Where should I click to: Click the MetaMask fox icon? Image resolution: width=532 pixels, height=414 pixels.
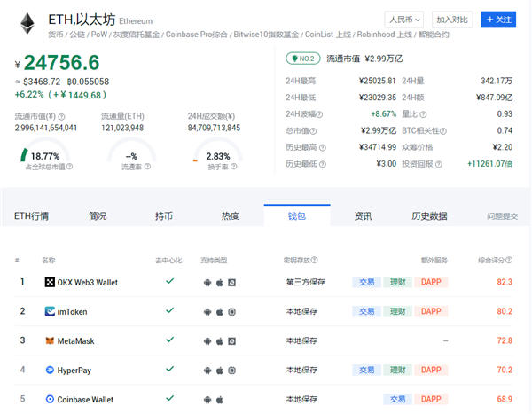tap(50, 340)
